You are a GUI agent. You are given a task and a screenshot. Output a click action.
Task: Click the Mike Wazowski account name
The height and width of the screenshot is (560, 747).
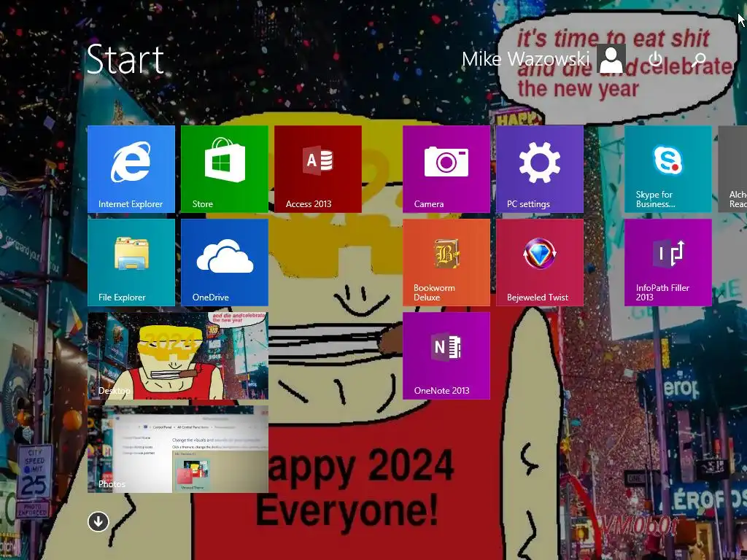tap(525, 59)
